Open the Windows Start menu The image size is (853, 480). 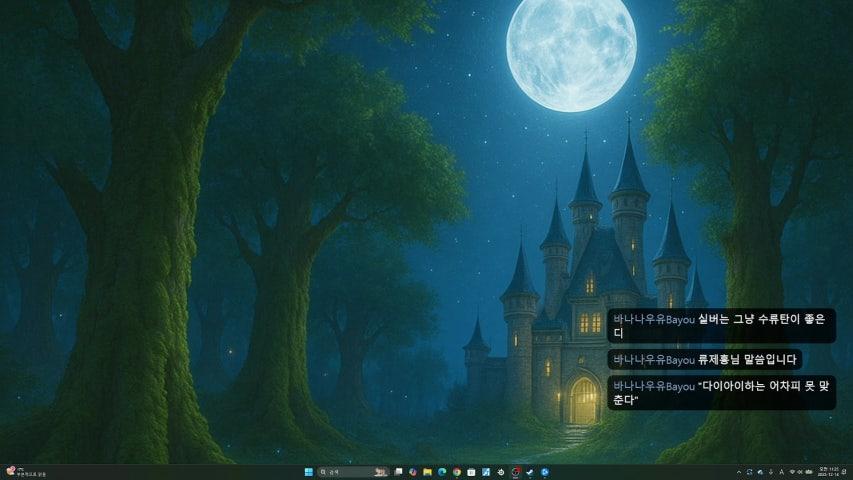pos(308,472)
